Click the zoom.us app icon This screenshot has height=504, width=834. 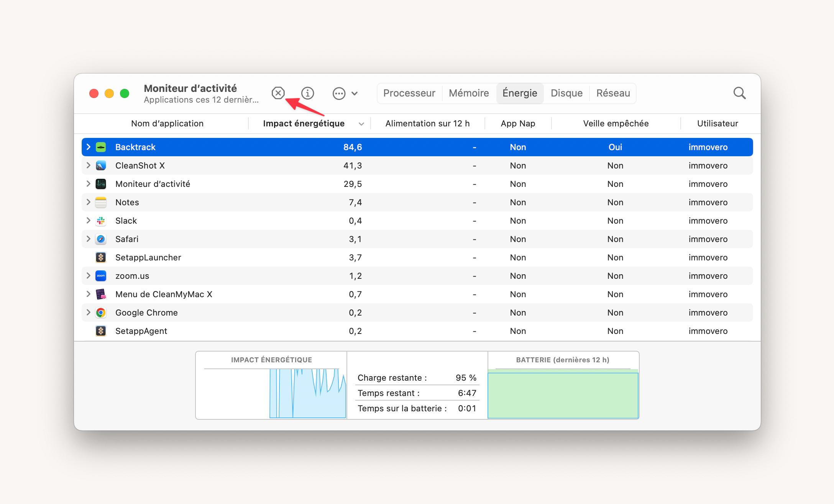101,276
